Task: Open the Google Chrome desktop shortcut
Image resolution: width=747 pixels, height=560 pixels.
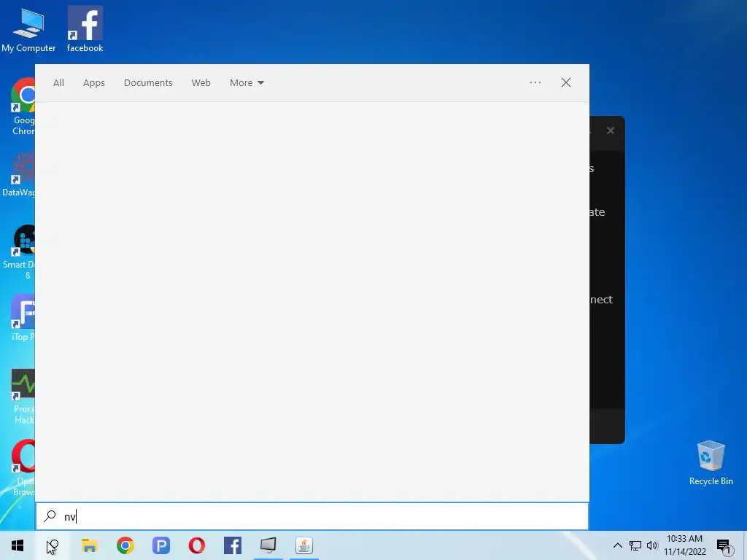Action: [x=23, y=106]
